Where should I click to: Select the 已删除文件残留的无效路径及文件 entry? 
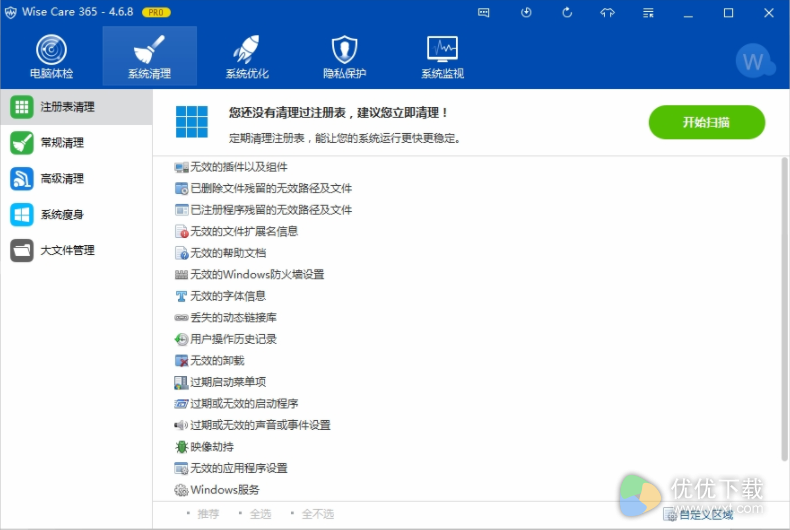pyautogui.click(x=271, y=188)
